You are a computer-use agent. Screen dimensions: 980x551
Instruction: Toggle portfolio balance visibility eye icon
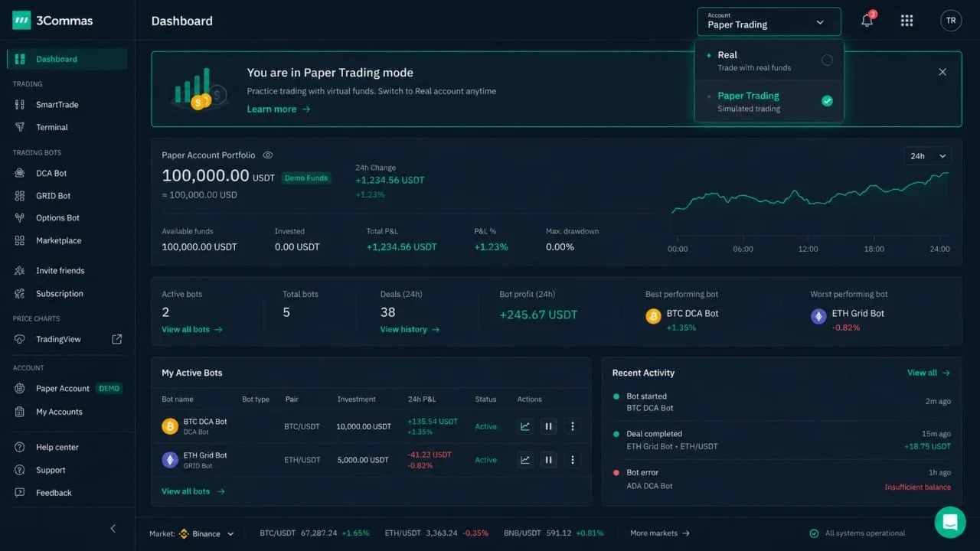[x=268, y=155]
